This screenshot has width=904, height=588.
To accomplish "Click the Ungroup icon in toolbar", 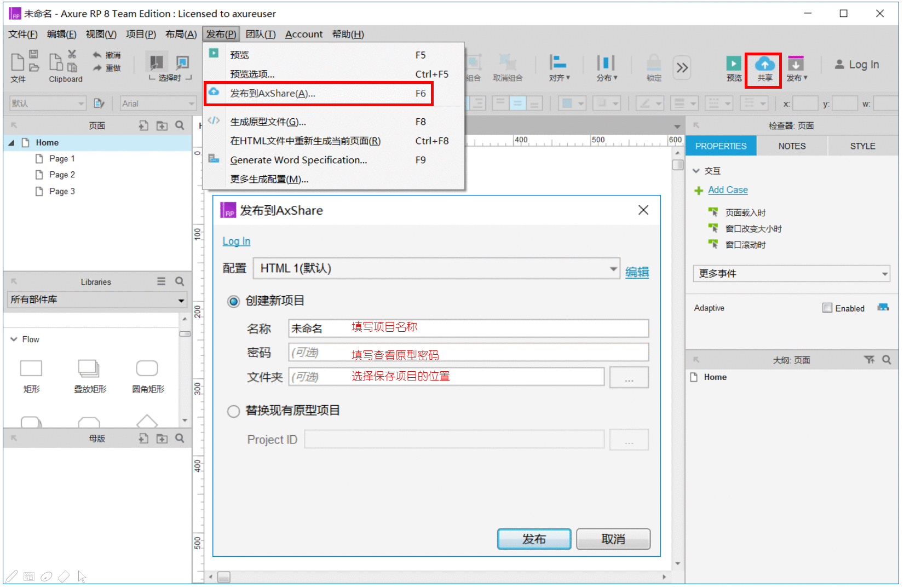I will pyautogui.click(x=508, y=62).
